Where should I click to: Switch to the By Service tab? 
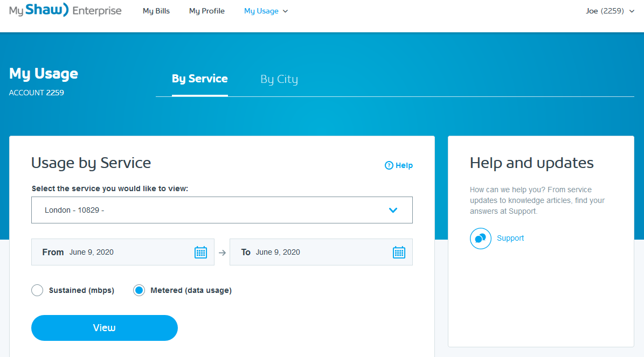[x=199, y=79]
